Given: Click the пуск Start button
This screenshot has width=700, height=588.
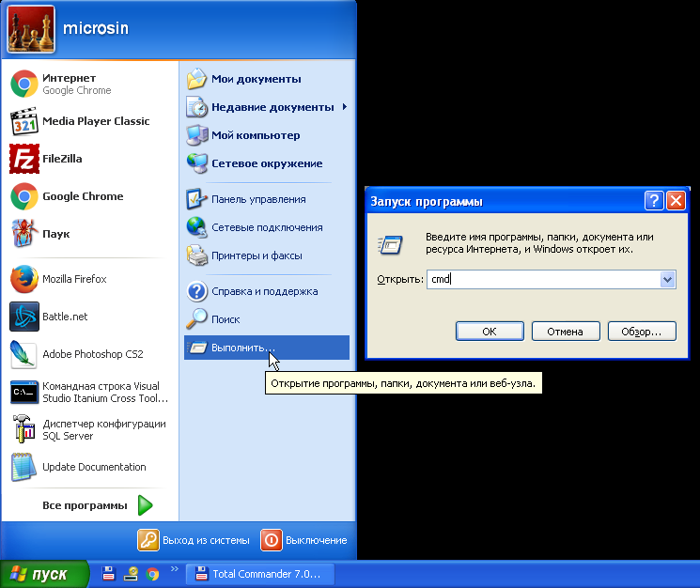Looking at the screenshot, I should 45,574.
